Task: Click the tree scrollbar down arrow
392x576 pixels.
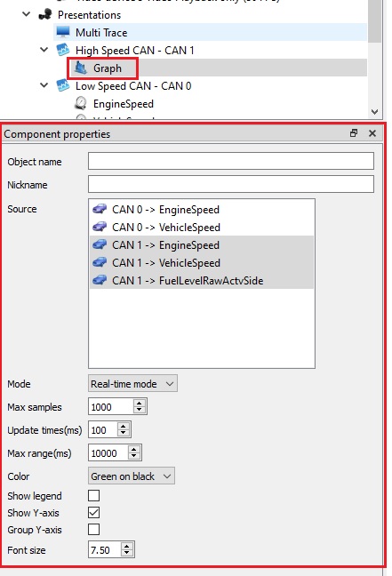Action: pyautogui.click(x=374, y=112)
